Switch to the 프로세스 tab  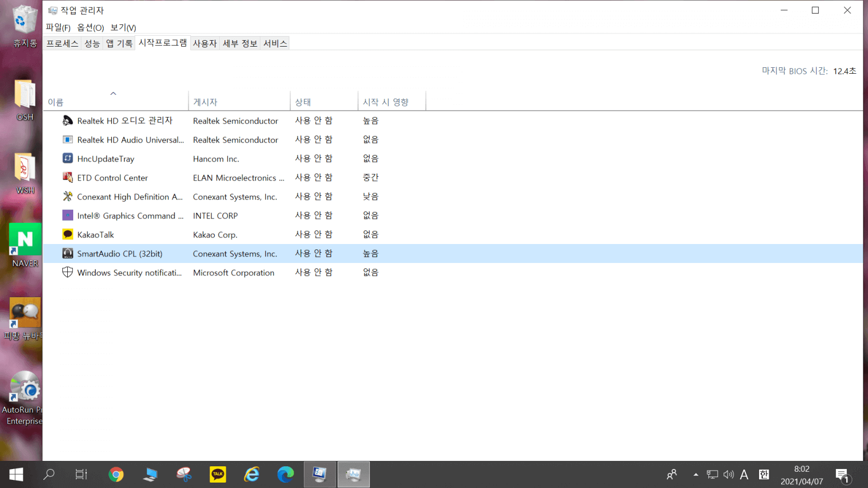(x=62, y=43)
